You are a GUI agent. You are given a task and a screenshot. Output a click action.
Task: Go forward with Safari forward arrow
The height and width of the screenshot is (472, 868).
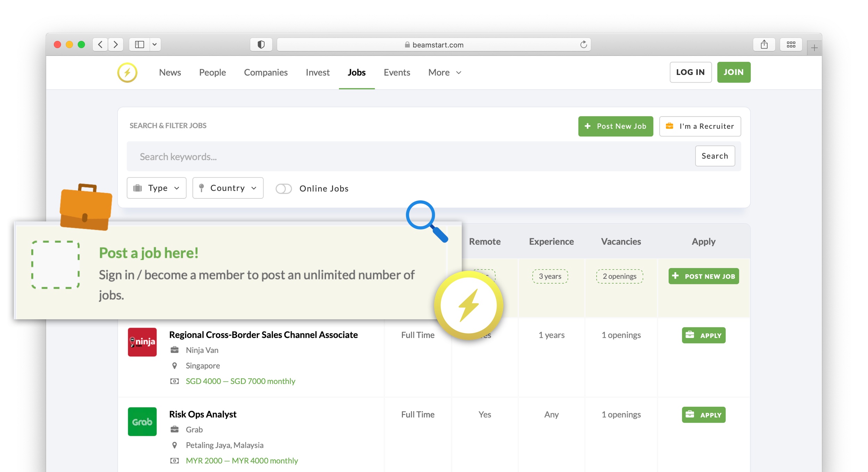click(116, 44)
